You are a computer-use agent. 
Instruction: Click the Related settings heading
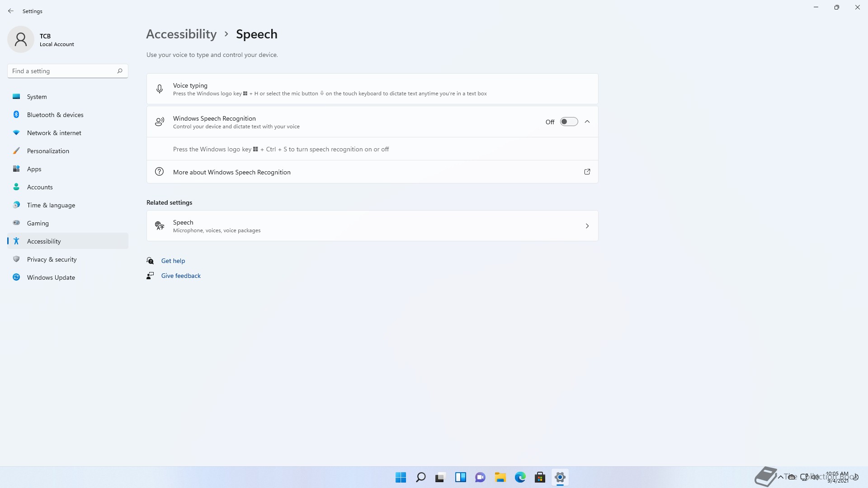pos(169,202)
